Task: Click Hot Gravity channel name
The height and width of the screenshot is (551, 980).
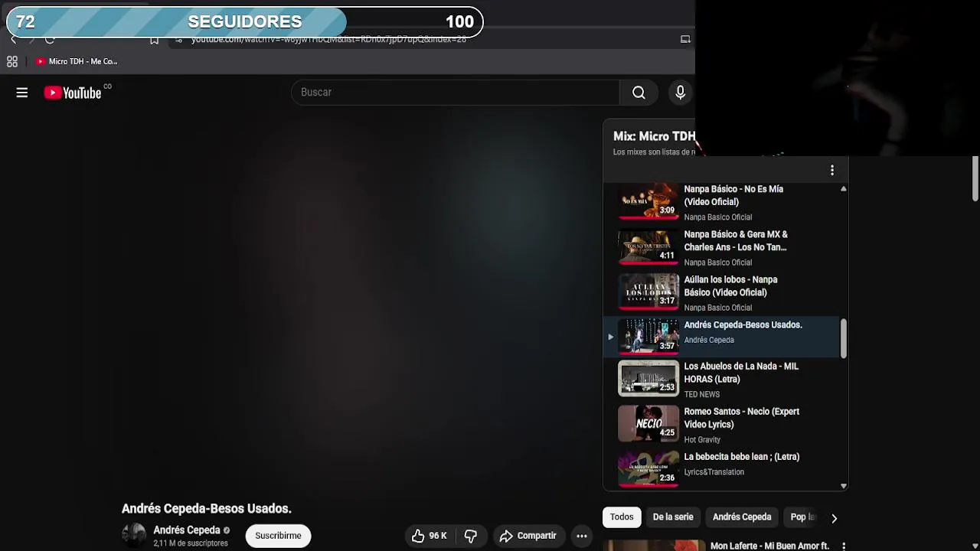Action: pyautogui.click(x=702, y=440)
